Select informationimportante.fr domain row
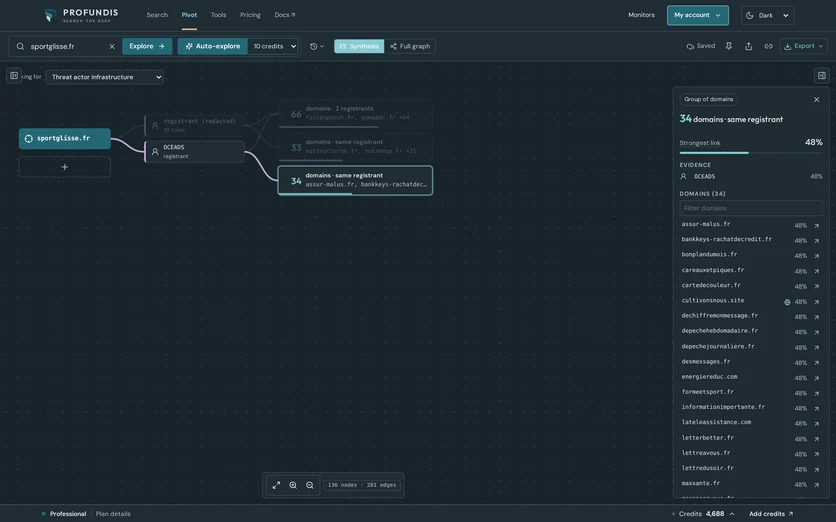Screen dimensions: 836x522 coord(751,407)
